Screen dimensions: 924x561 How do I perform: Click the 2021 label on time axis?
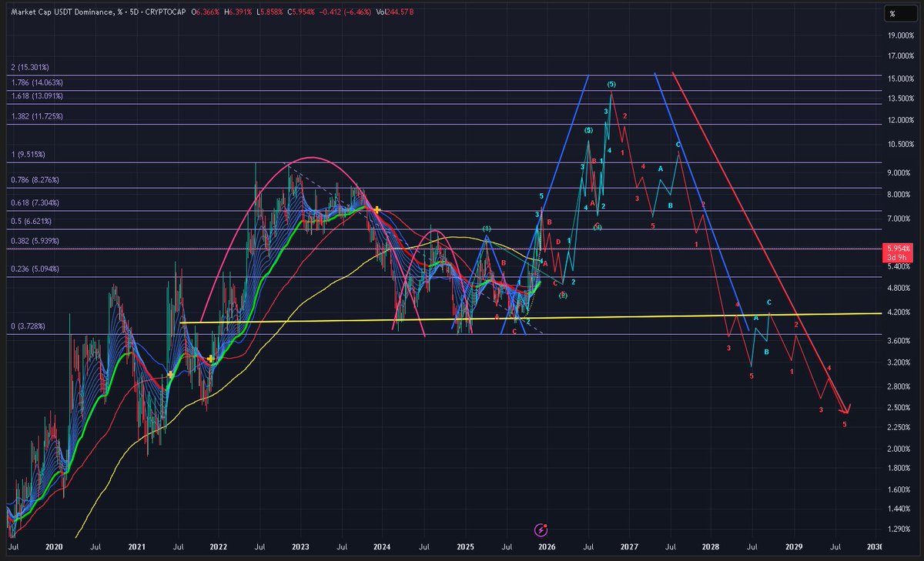pyautogui.click(x=136, y=546)
